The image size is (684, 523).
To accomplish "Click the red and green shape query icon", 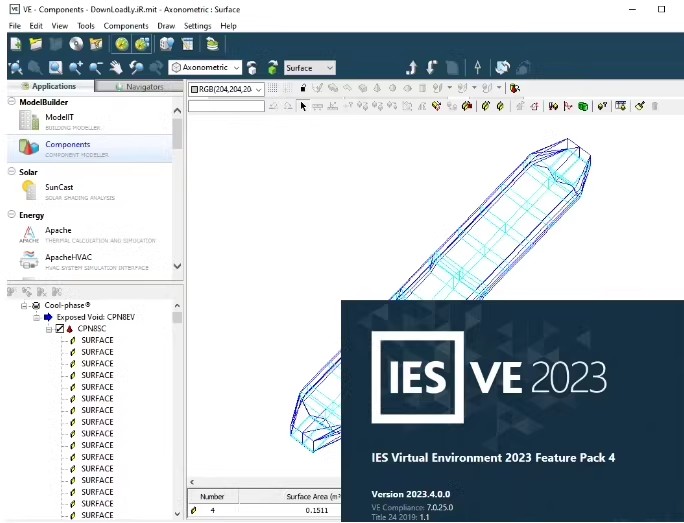I will tap(515, 88).
